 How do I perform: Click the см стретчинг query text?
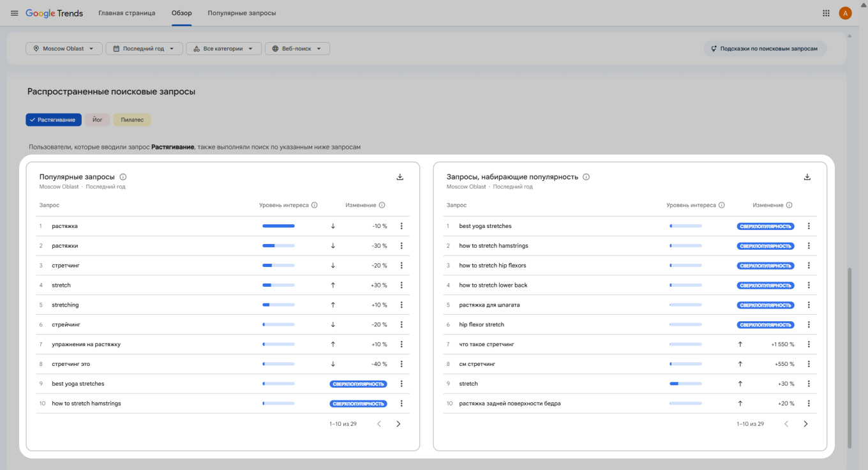(x=477, y=364)
